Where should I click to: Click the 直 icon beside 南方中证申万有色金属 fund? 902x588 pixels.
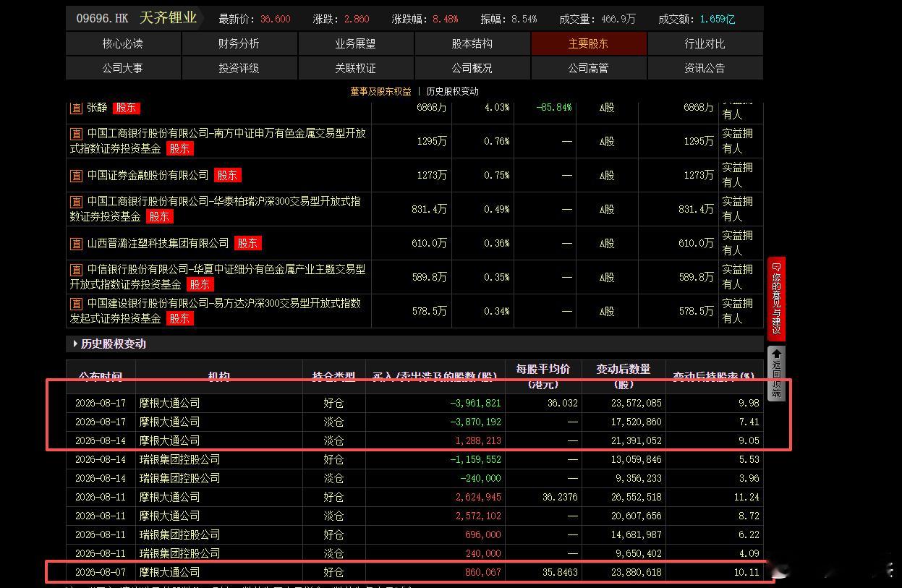pyautogui.click(x=76, y=134)
